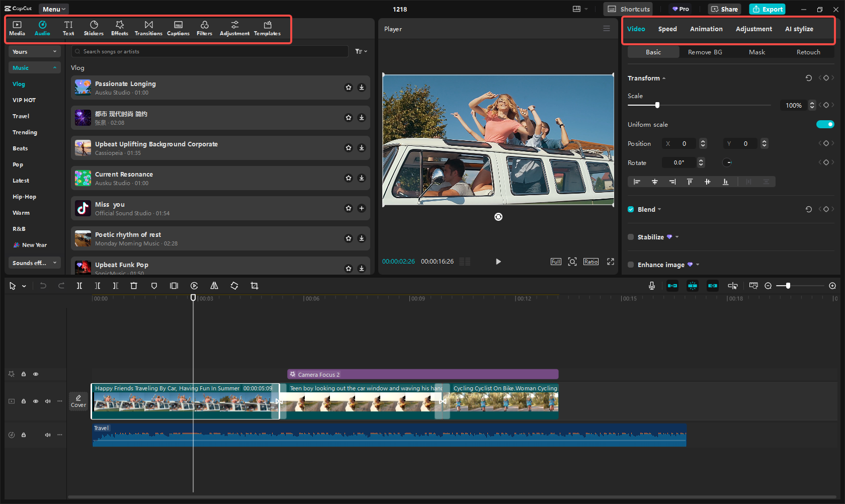This screenshot has width=845, height=504.
Task: Enable the Stabilize checkbox
Action: point(631,237)
